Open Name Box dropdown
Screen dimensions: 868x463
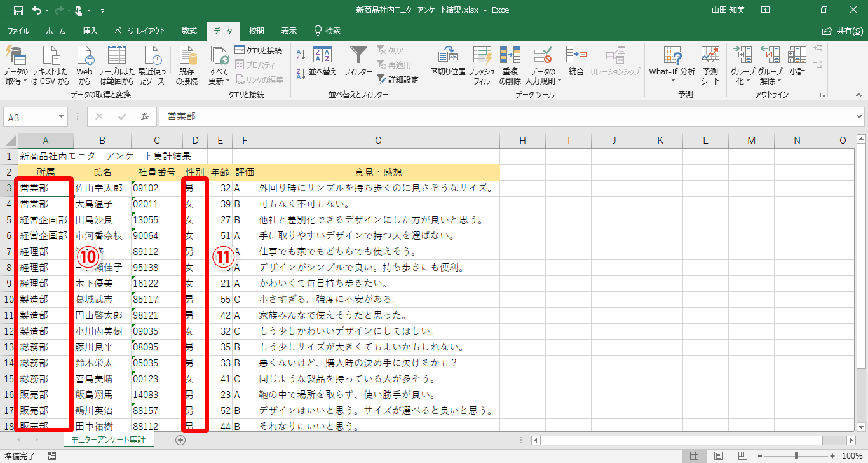(62, 117)
